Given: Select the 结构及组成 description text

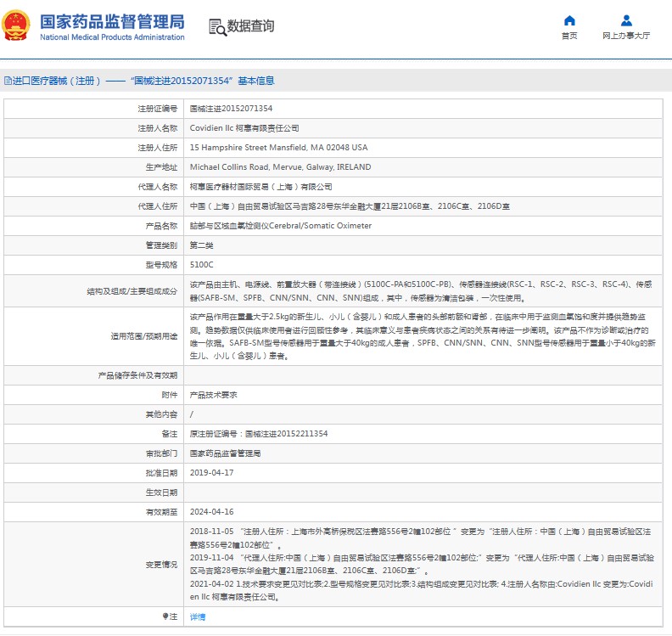Looking at the screenshot, I should (x=421, y=291).
